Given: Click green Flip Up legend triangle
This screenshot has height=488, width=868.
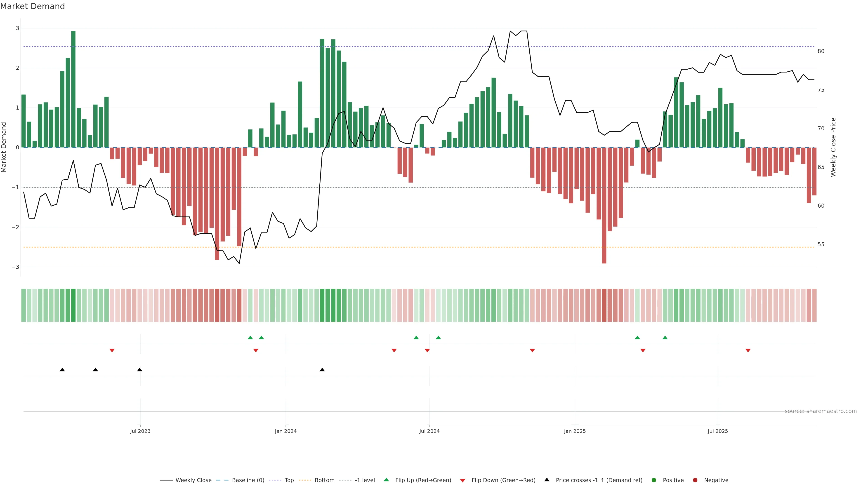Looking at the screenshot, I should click(387, 480).
